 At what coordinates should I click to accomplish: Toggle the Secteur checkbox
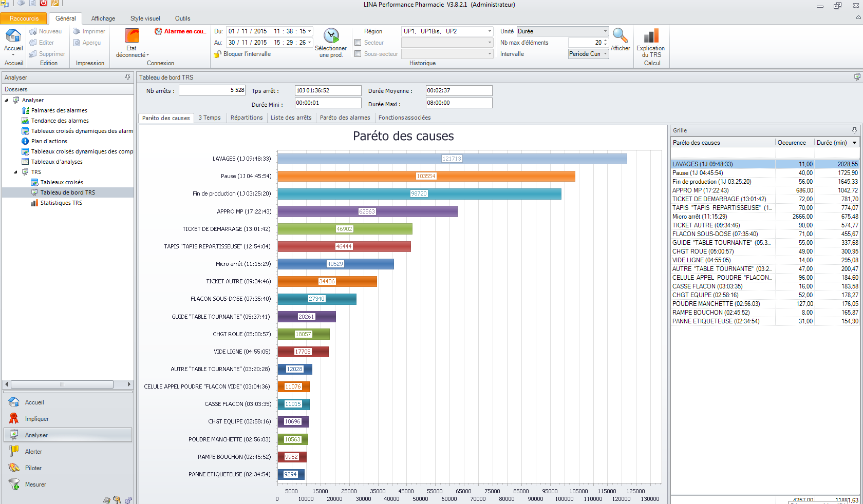pos(358,43)
